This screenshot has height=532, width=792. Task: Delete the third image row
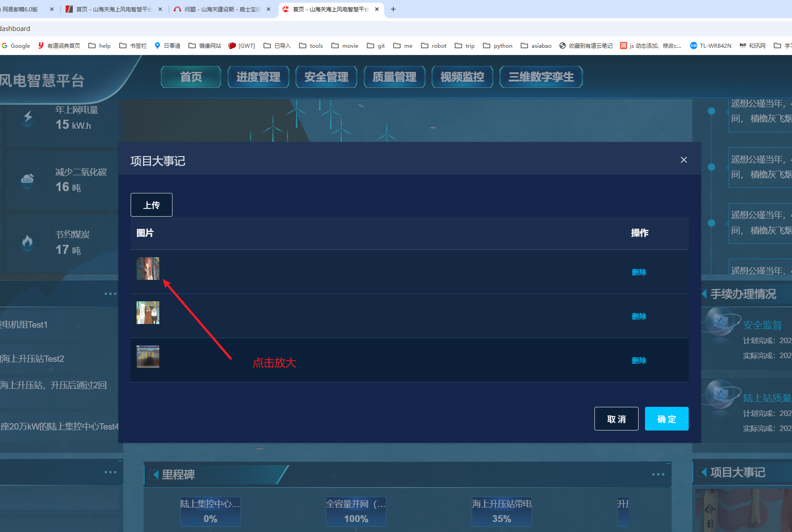[x=639, y=360]
